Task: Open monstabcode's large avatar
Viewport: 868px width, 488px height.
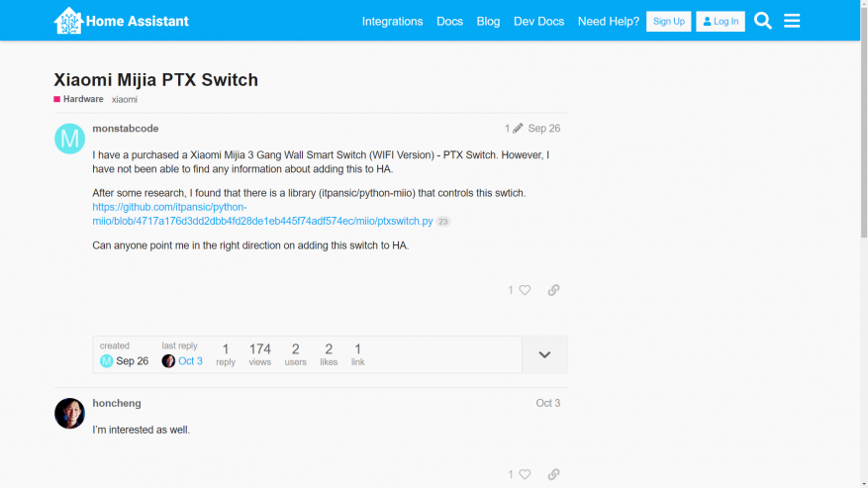Action: coord(69,139)
